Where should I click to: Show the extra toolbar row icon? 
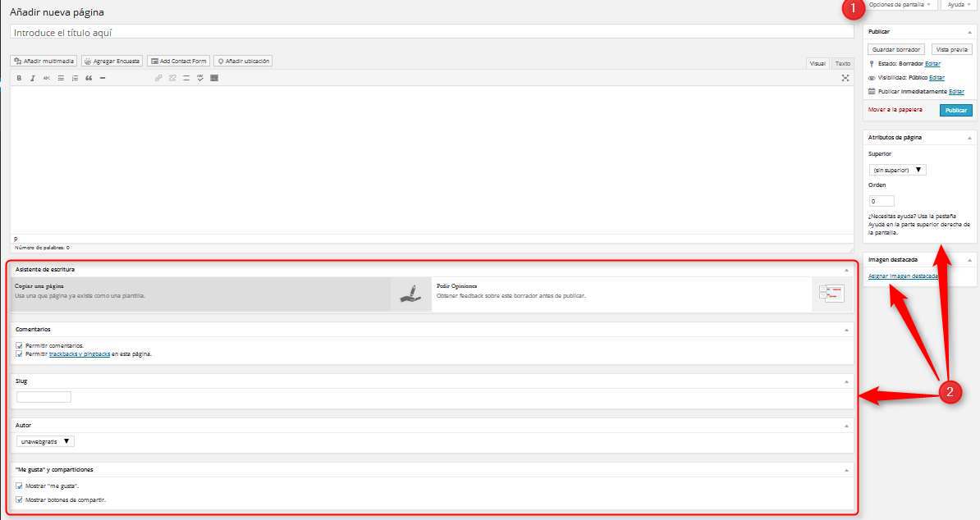point(214,78)
